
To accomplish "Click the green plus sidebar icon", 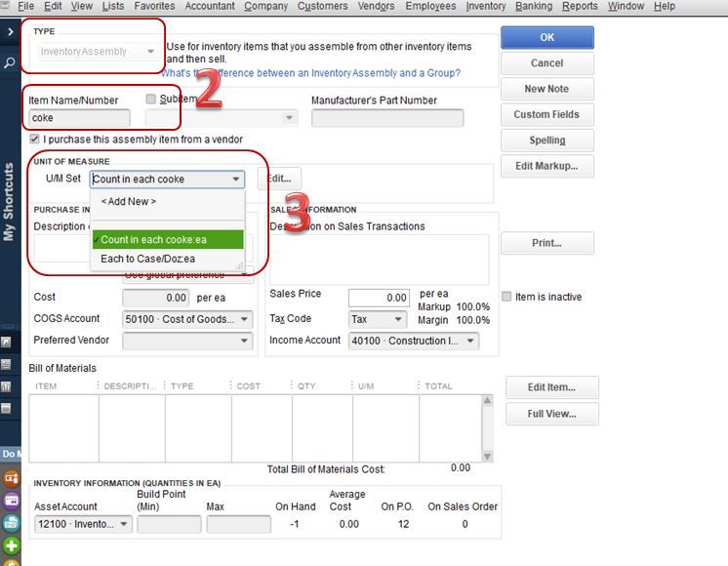I will 11,546.
